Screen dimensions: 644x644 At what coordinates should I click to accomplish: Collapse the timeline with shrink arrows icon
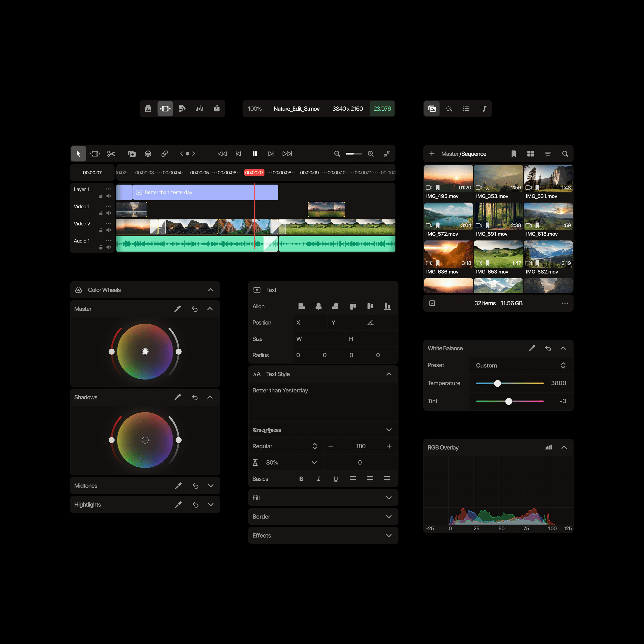click(x=387, y=154)
